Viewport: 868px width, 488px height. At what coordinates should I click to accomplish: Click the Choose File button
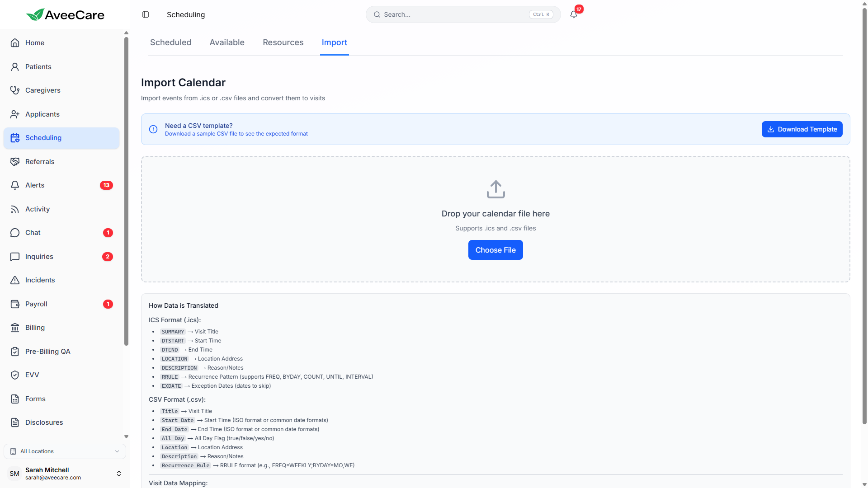pos(495,250)
